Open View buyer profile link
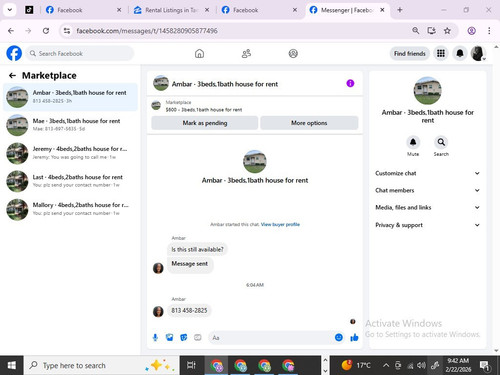Screen dimensions: 500x375 pos(280,224)
